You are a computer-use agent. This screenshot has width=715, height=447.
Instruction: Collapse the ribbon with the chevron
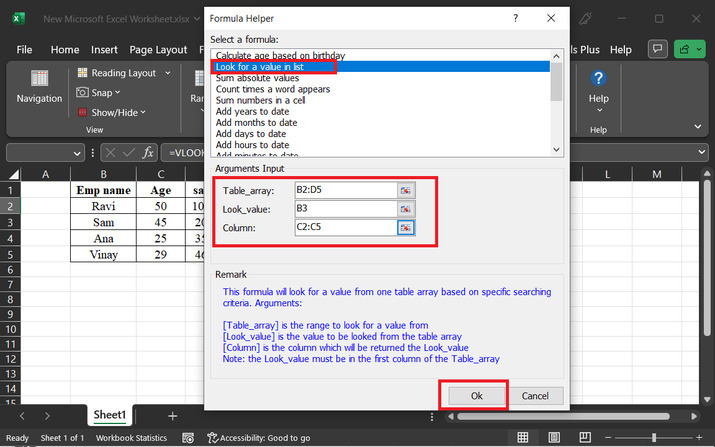pos(698,126)
